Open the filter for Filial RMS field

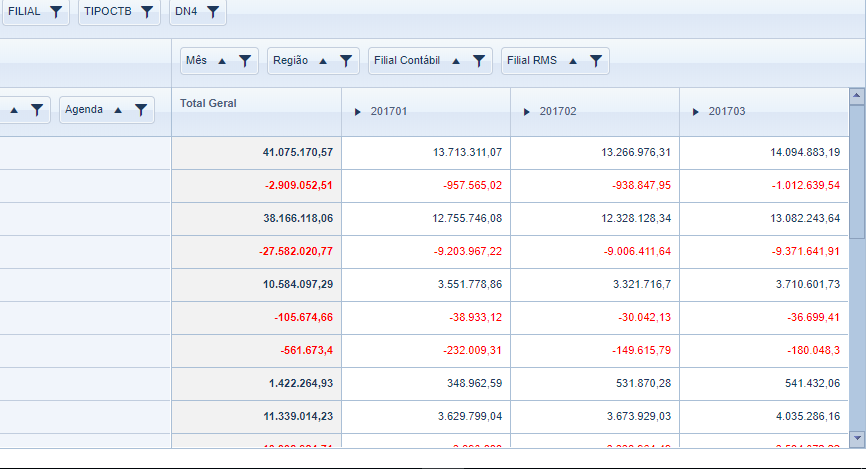[595, 61]
